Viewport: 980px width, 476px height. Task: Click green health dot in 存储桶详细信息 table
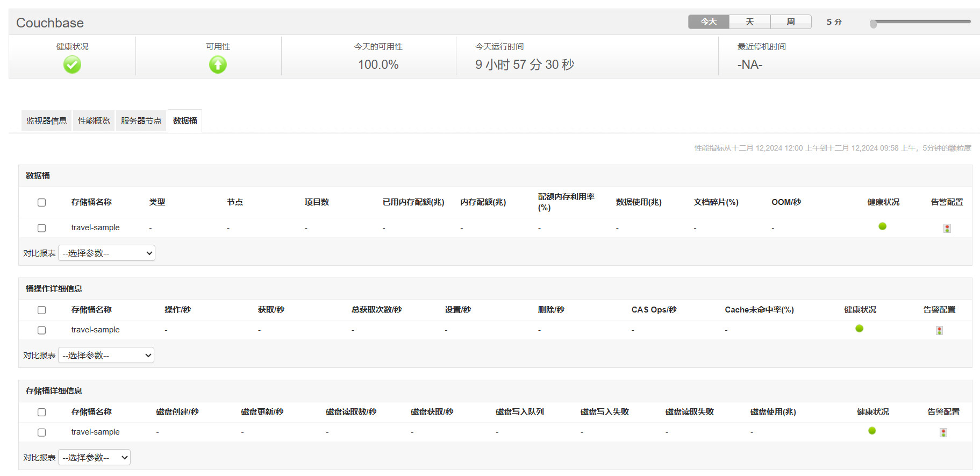point(872,431)
